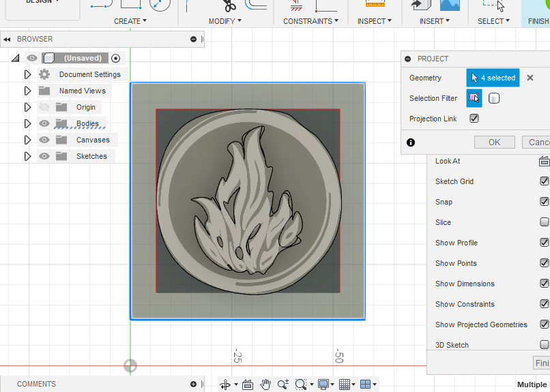Select the Trim scissors tool
This screenshot has width=550, height=392.
[229, 5]
